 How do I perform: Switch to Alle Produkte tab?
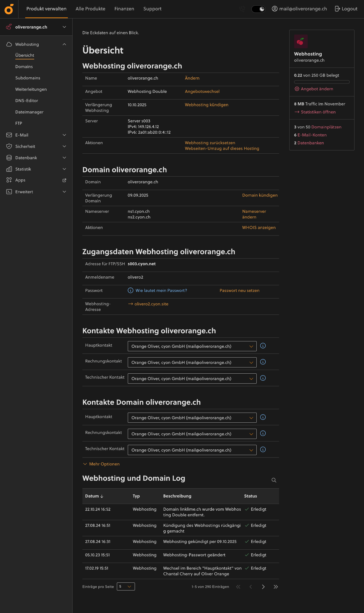(91, 9)
